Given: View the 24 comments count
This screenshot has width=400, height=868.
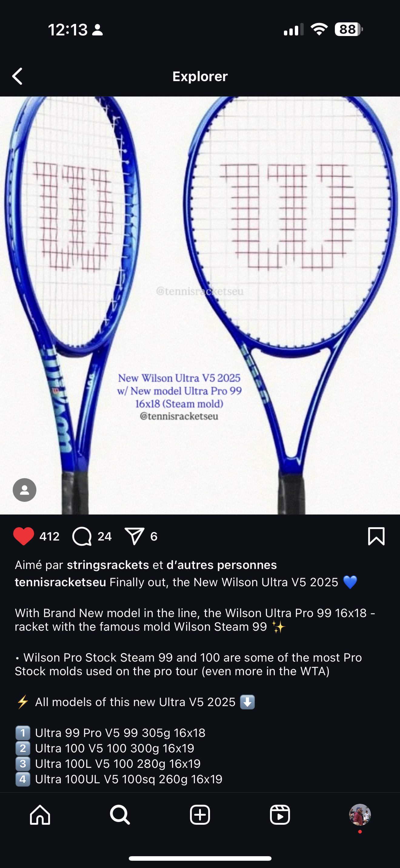Looking at the screenshot, I should [105, 536].
